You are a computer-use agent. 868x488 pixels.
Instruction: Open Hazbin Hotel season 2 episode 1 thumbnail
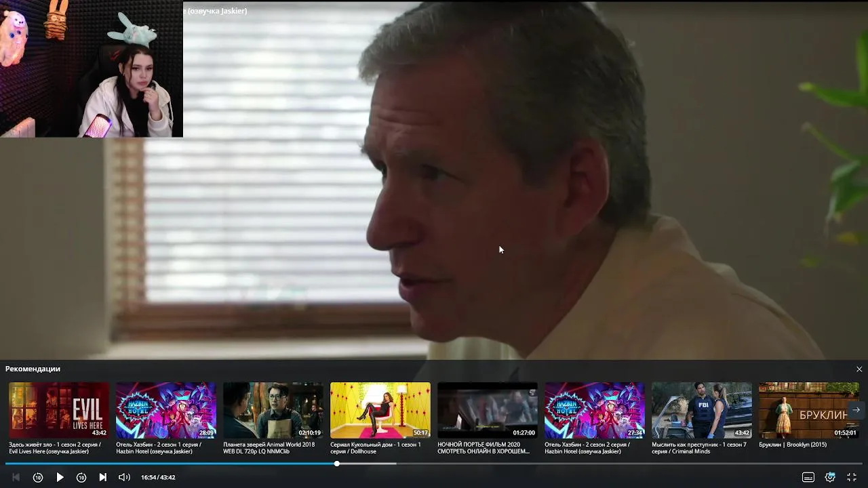(166, 410)
